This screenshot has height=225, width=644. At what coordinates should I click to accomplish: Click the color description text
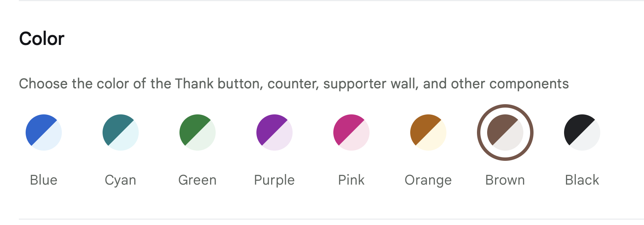click(294, 83)
